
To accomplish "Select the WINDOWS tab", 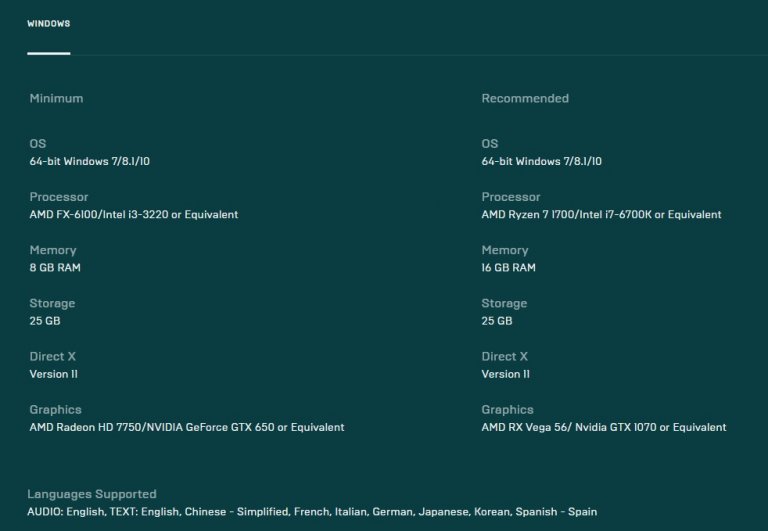I will 48,24.
